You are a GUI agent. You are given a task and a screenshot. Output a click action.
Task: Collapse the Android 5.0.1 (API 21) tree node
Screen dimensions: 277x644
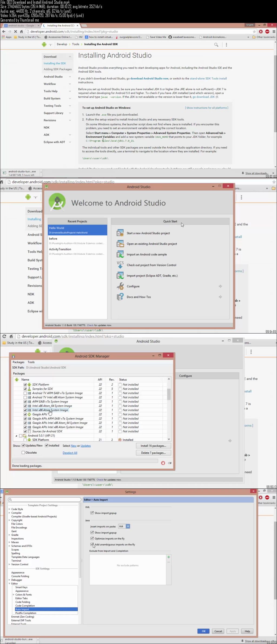[x=16, y=436]
